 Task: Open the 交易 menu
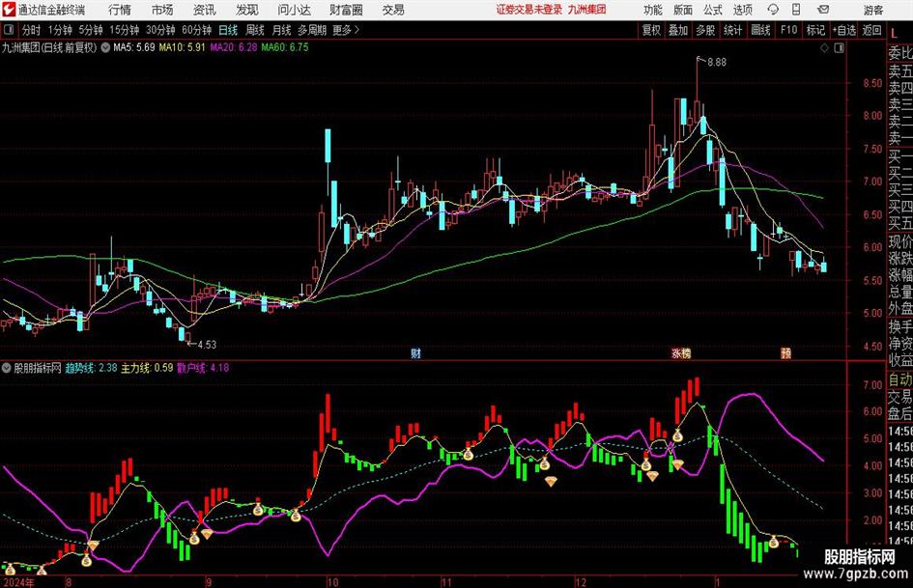[393, 10]
